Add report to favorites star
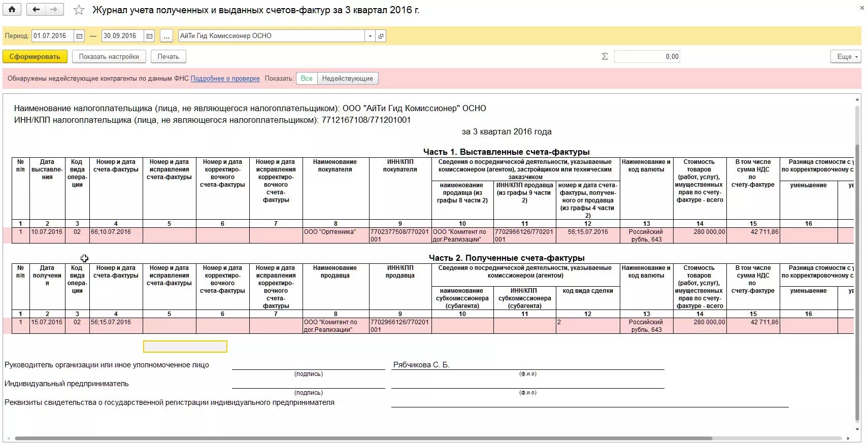 (79, 10)
